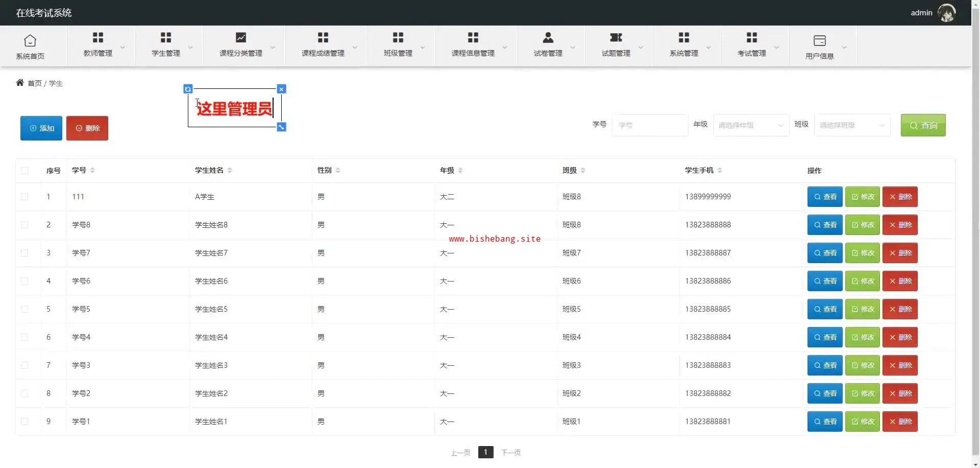Click the refresh handle on annotation box
The image size is (980, 468).
pos(188,89)
